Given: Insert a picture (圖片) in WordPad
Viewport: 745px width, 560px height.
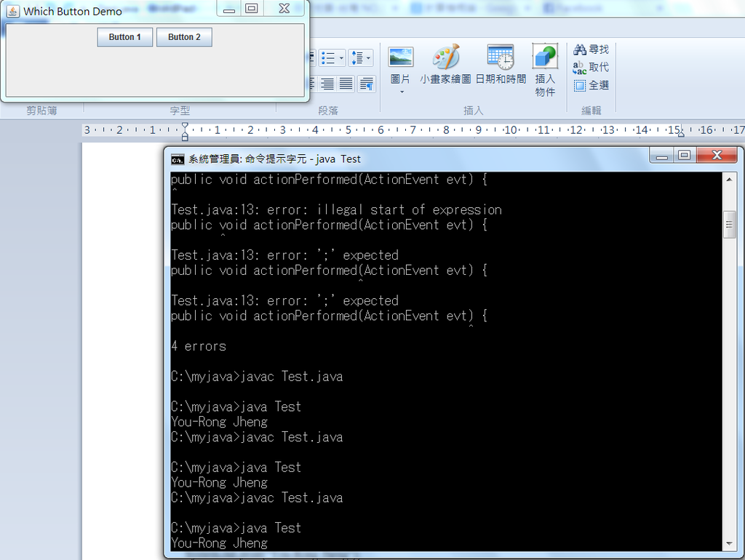Looking at the screenshot, I should [401, 65].
